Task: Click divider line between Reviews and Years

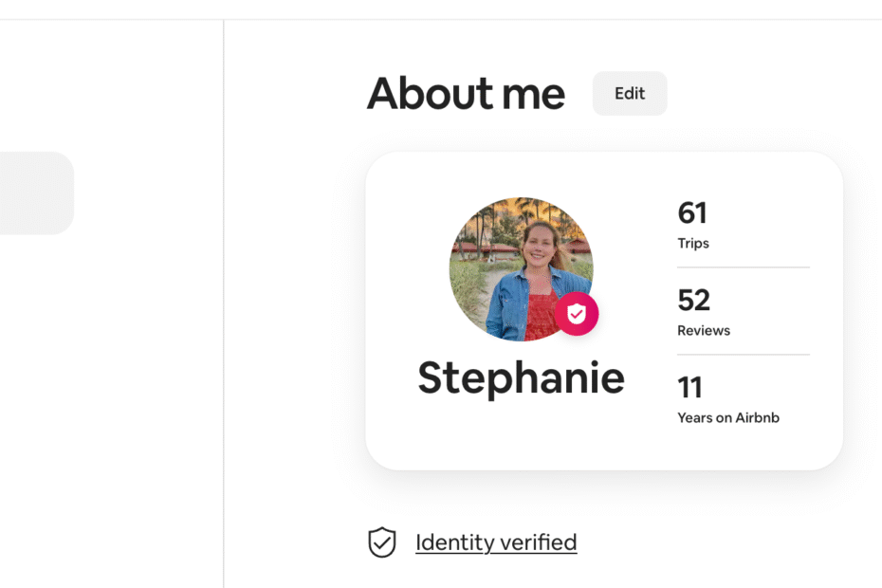Action: pos(744,355)
